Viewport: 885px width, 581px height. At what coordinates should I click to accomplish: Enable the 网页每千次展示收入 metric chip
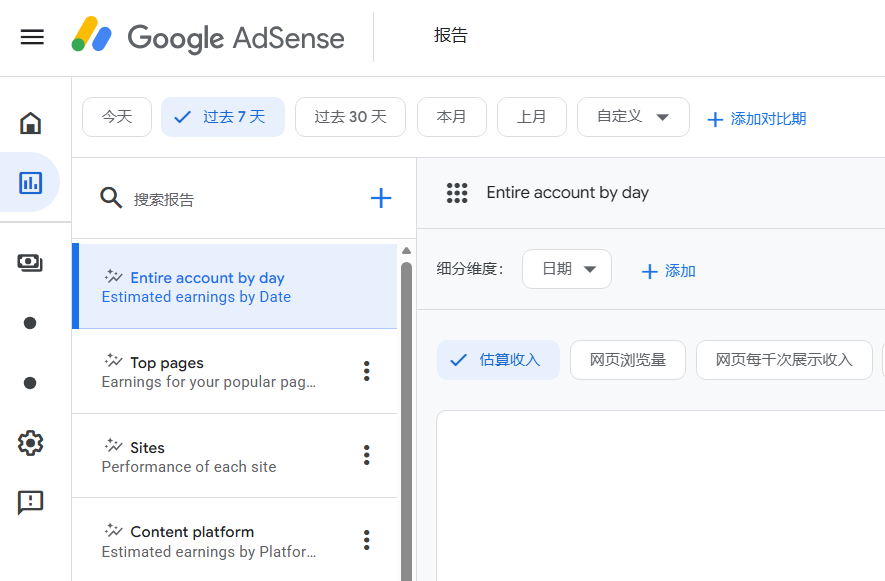784,360
